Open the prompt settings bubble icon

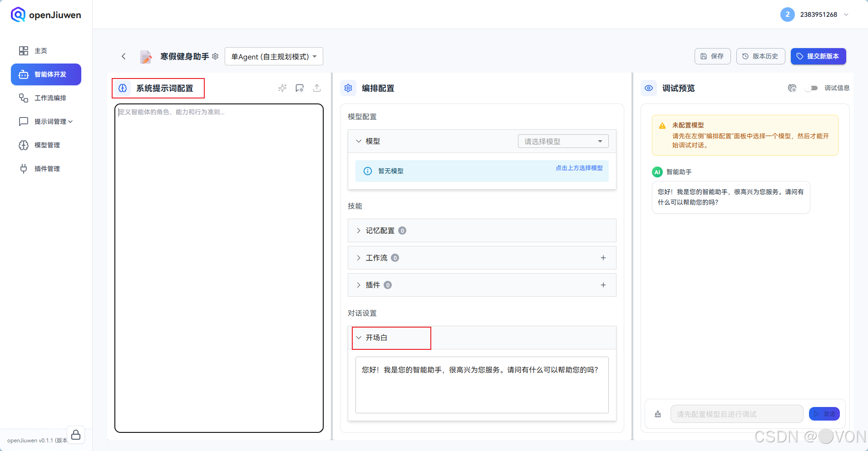pos(300,88)
